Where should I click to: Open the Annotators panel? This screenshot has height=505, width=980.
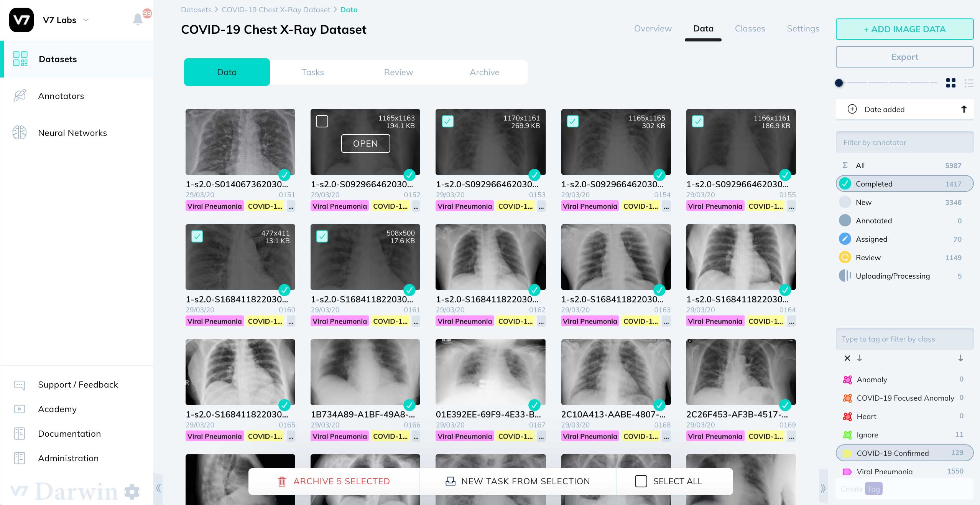(x=61, y=96)
